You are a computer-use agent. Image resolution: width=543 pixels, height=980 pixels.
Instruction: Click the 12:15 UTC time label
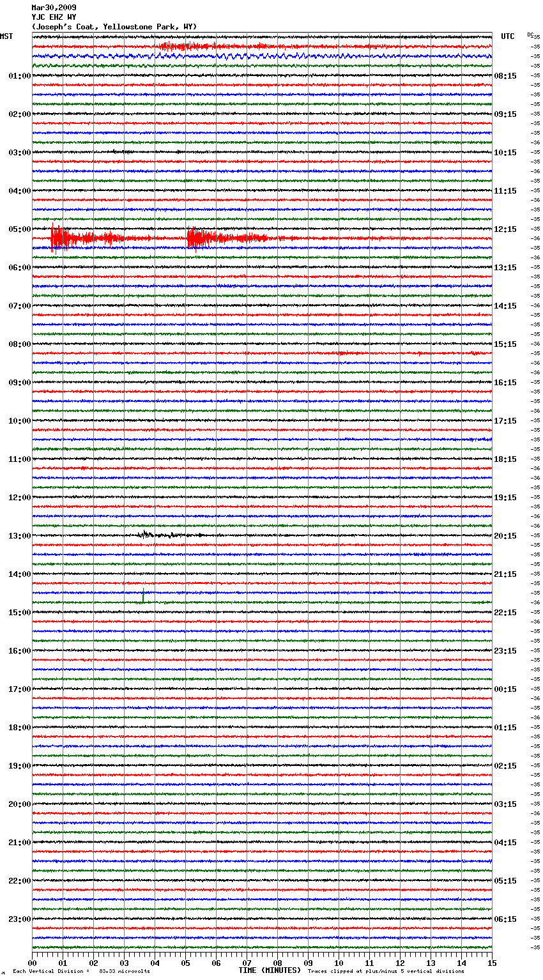(x=505, y=229)
